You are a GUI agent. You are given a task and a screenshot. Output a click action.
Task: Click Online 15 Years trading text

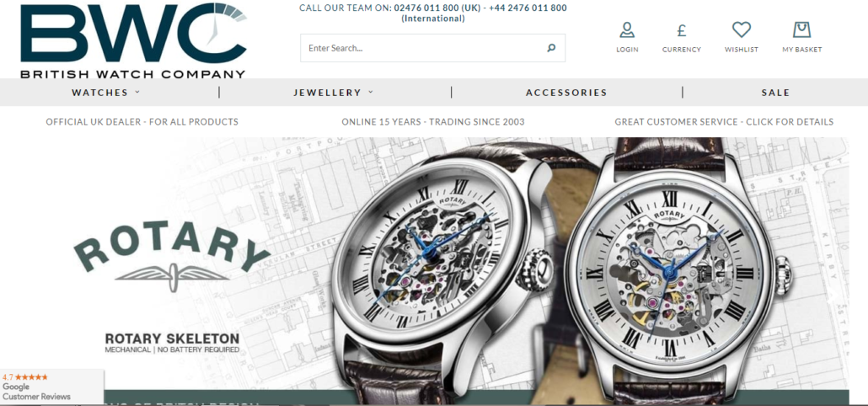(433, 121)
